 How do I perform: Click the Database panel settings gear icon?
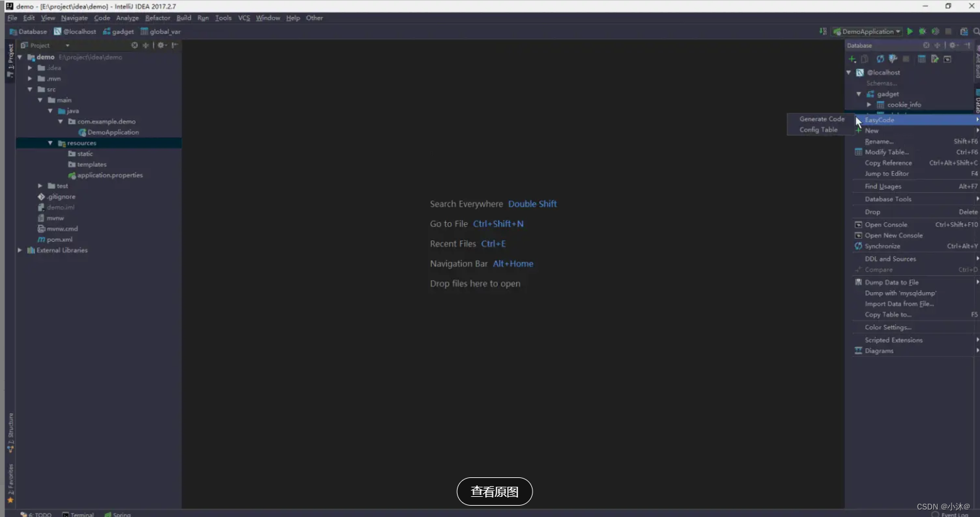952,45
